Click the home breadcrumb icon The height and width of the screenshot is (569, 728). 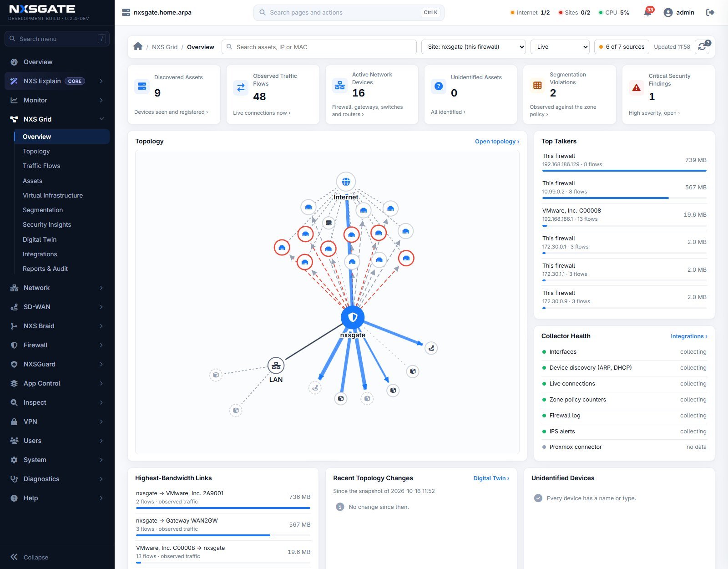(x=138, y=46)
